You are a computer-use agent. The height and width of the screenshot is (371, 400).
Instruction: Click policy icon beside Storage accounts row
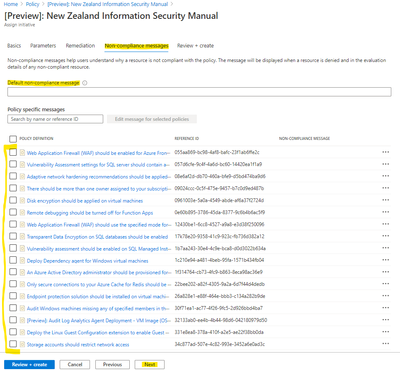coord(22,344)
